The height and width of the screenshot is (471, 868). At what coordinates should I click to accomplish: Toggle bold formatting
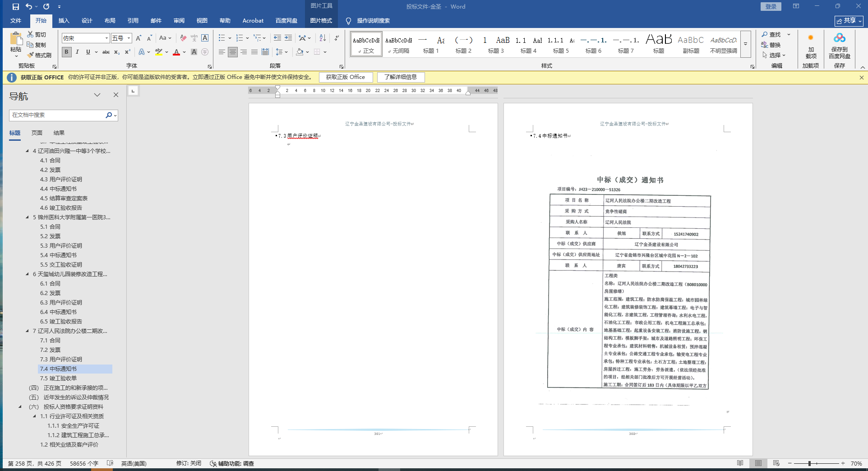(x=67, y=52)
